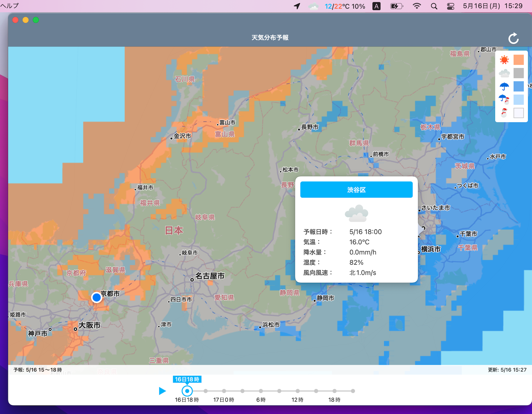Select the orange sunny color swatch

tap(519, 60)
